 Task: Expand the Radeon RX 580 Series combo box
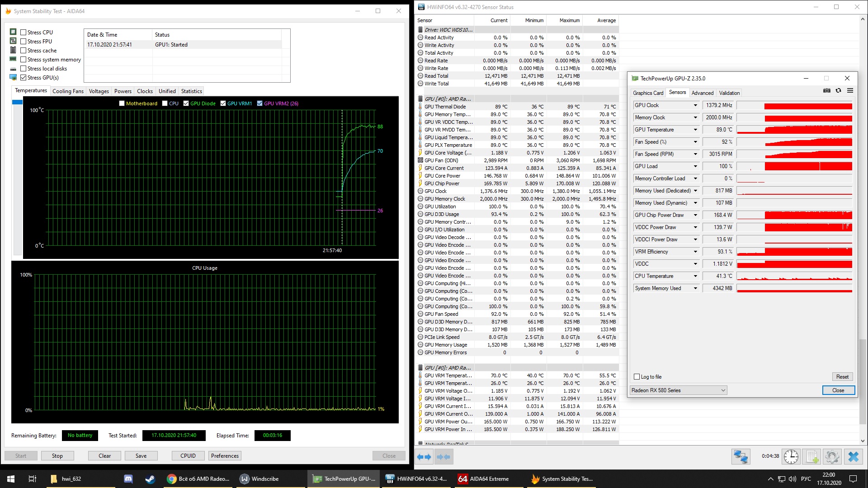pyautogui.click(x=723, y=390)
